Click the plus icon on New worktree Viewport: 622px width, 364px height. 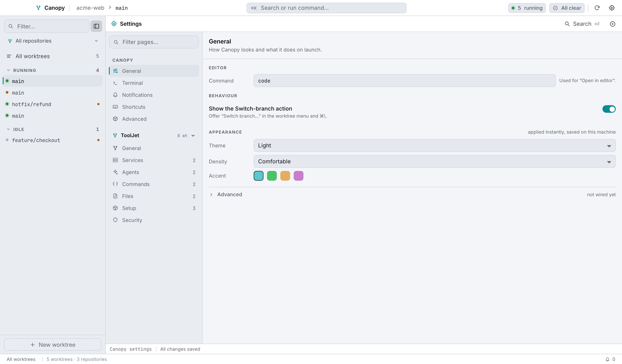point(33,344)
